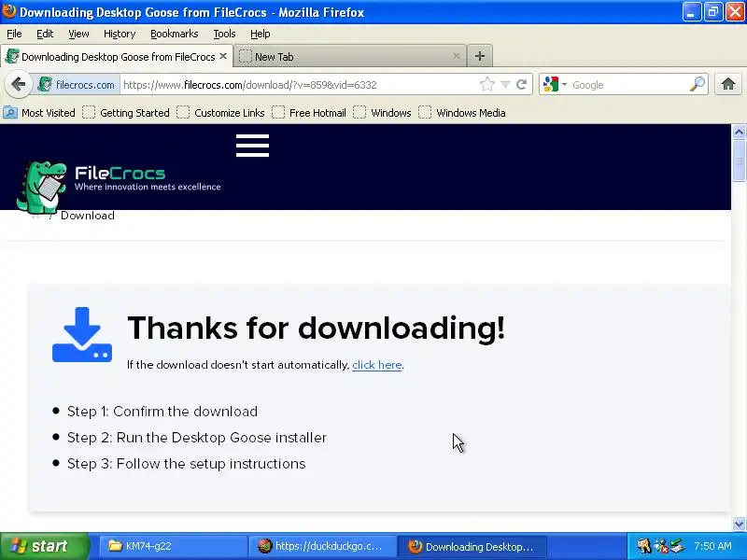The image size is (747, 560).
Task: Click the third system tray icon near clock
Action: tap(678, 546)
